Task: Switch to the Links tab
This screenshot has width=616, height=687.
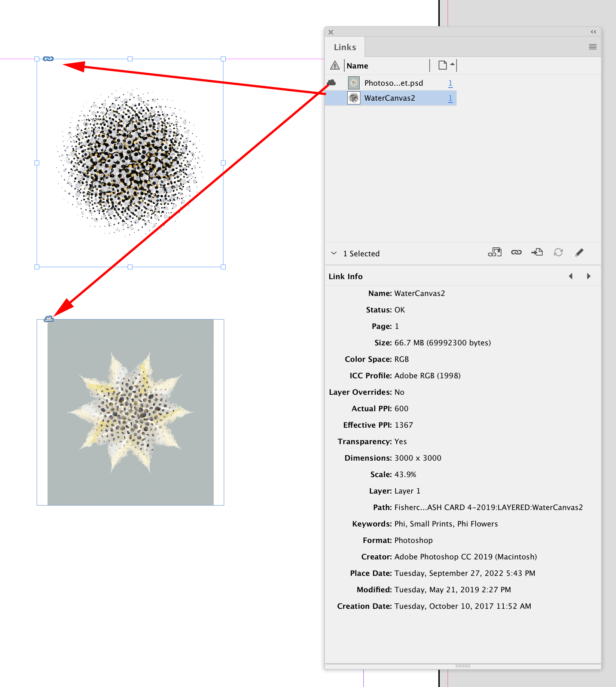Action: pos(344,47)
